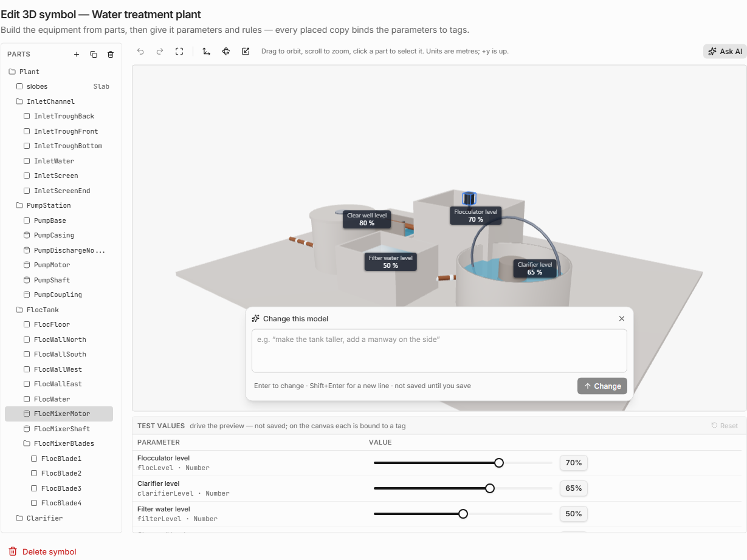The height and width of the screenshot is (560, 747).
Task: Click the 70% Flocculator value field
Action: click(574, 463)
